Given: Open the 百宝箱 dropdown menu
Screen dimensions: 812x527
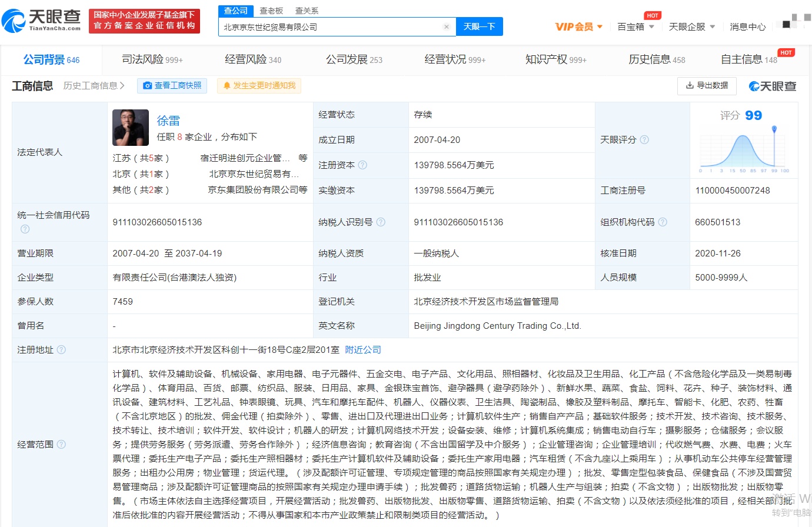Looking at the screenshot, I should click(x=636, y=27).
